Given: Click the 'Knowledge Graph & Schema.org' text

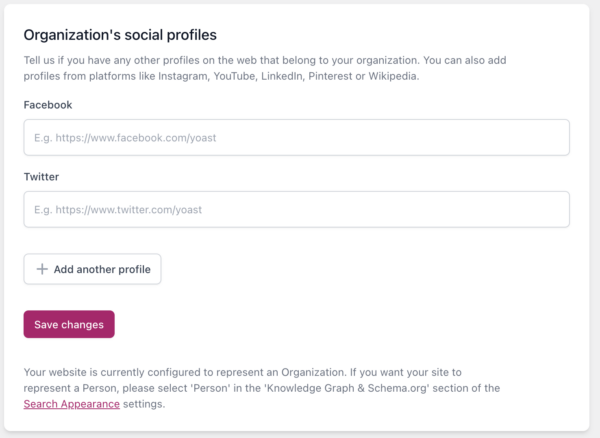Looking at the screenshot, I should 347,388.
